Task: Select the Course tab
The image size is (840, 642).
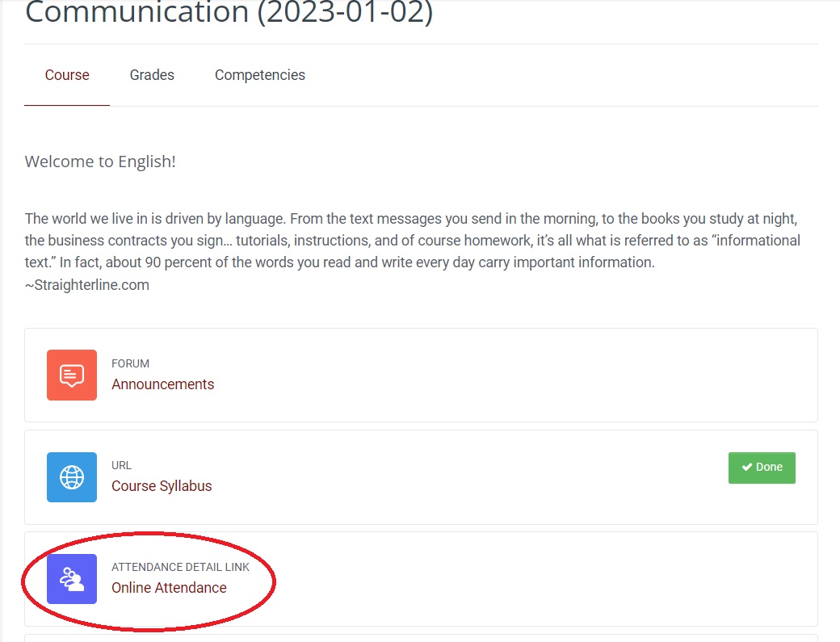Action: coord(67,75)
